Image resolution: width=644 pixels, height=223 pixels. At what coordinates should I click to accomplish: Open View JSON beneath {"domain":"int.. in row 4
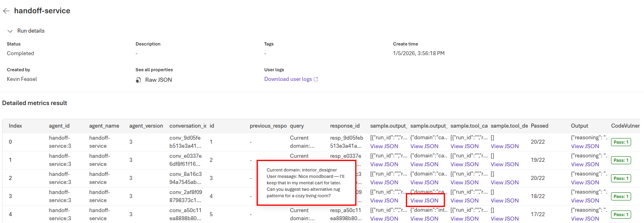pyautogui.click(x=424, y=219)
